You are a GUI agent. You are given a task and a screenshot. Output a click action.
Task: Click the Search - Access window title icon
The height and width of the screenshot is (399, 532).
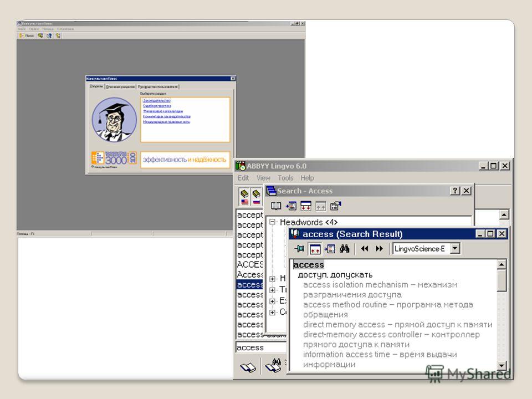pos(271,191)
